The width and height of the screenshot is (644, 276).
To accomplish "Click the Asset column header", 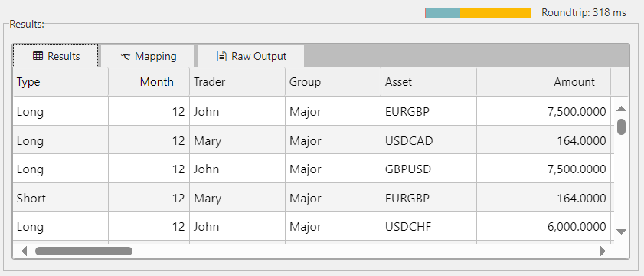I will [429, 82].
